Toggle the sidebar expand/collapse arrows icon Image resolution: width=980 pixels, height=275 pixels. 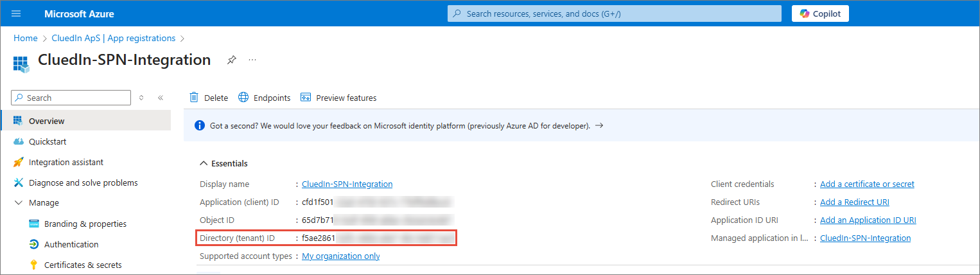point(141,98)
